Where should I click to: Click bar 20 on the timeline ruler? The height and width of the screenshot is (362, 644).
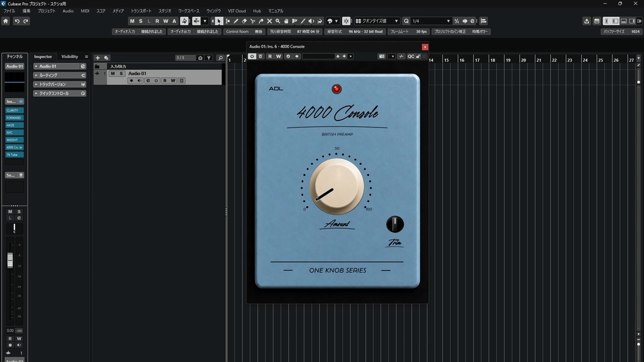[524, 60]
